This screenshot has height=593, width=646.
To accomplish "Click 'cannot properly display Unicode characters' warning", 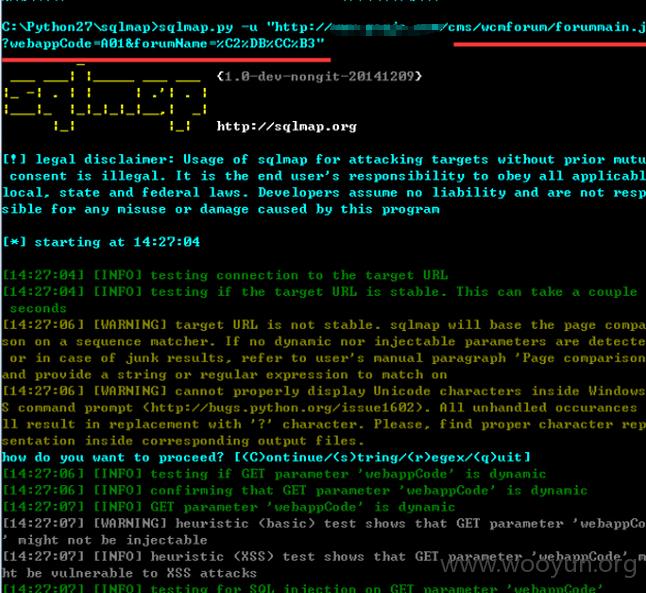I will (323, 391).
